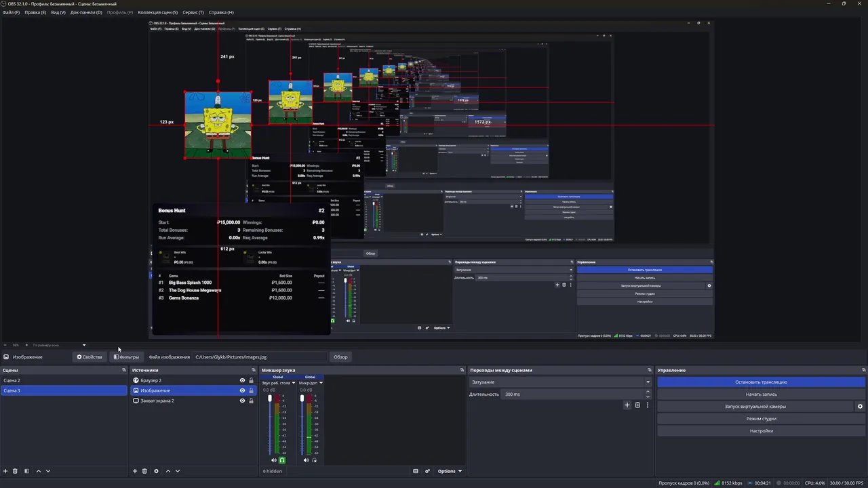Screen dimensions: 868x488
Task: Toggle monitoring headphones for Микр/доп
Action: pos(314,460)
